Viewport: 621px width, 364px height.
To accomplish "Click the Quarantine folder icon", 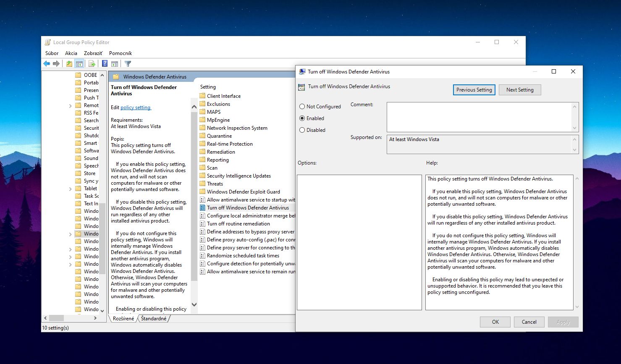I will click(x=202, y=136).
